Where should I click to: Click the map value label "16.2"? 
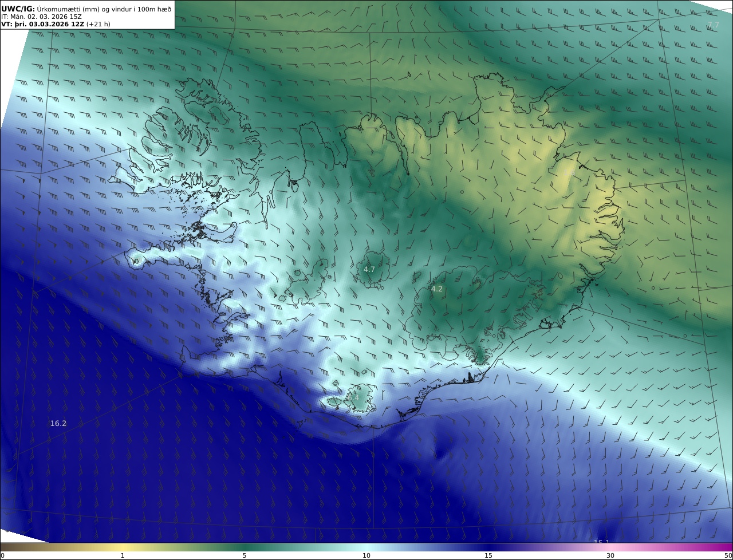pyautogui.click(x=58, y=424)
